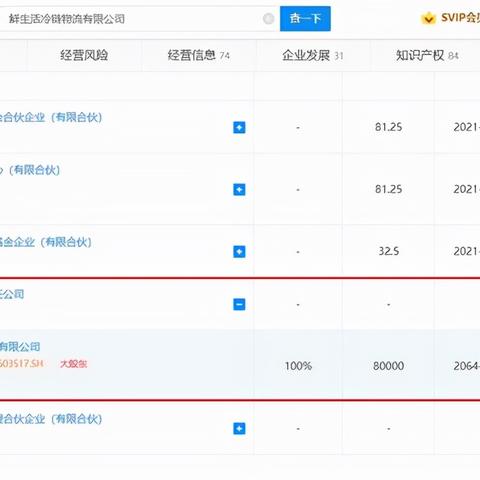480x480 pixels.
Task: Switch to the 知识产权 84 tab
Action: 427,55
